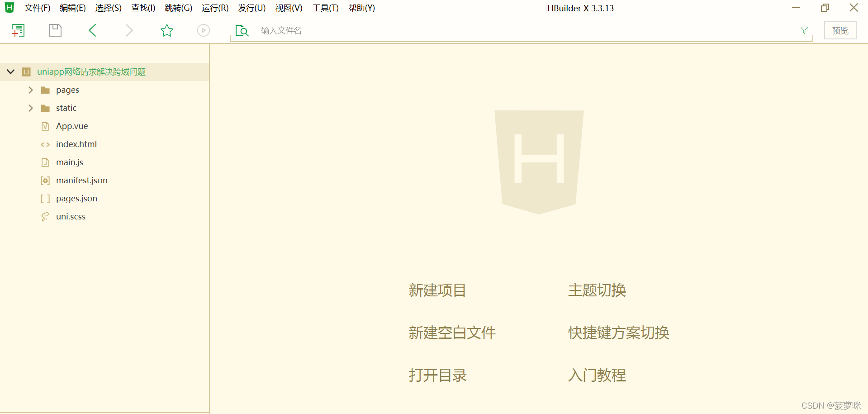Open the 文件(F) menu

(x=38, y=8)
